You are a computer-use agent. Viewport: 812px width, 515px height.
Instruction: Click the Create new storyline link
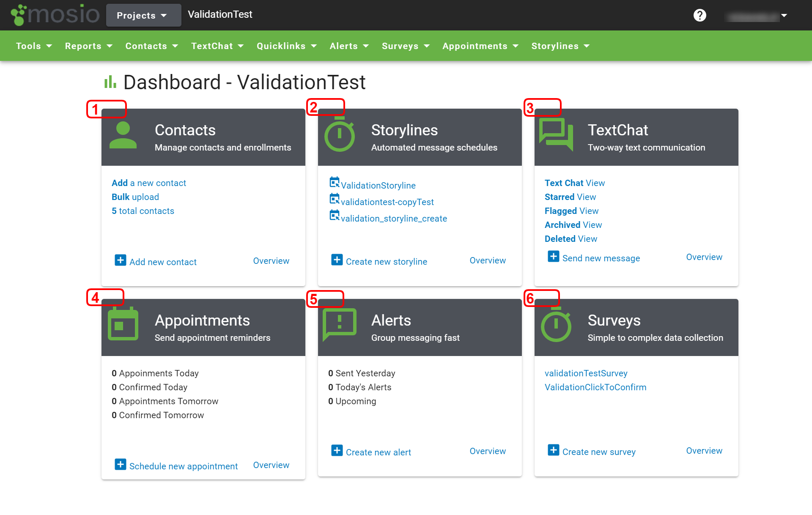click(387, 262)
